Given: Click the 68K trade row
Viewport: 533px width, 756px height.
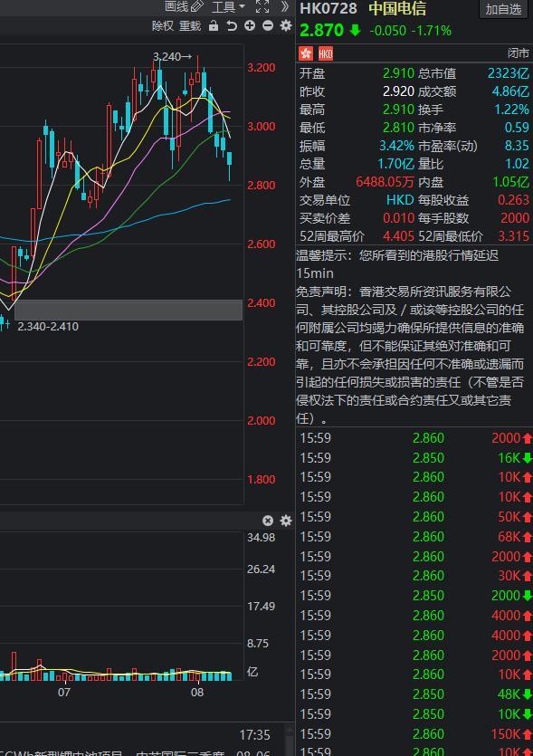Looking at the screenshot, I should pyautogui.click(x=416, y=537).
